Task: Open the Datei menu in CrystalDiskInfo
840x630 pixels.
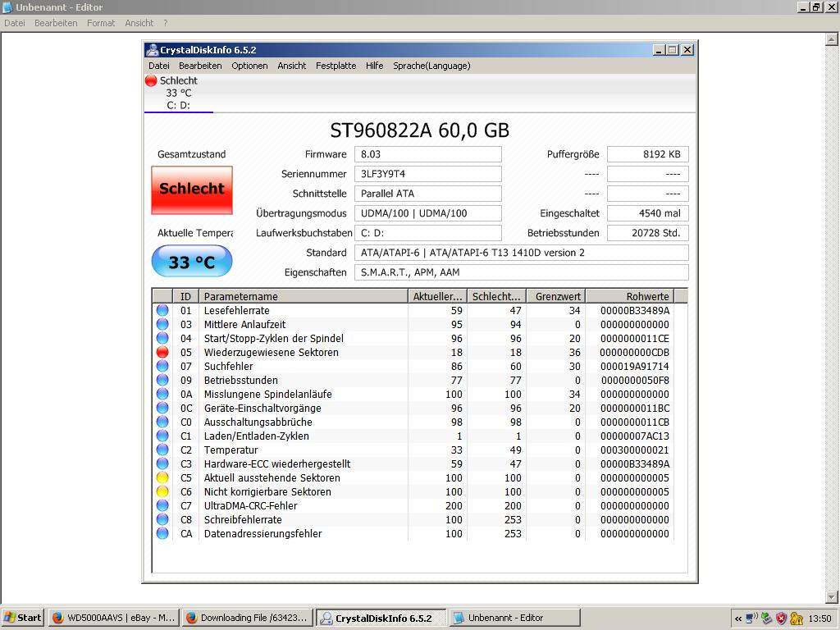Action: click(x=159, y=66)
